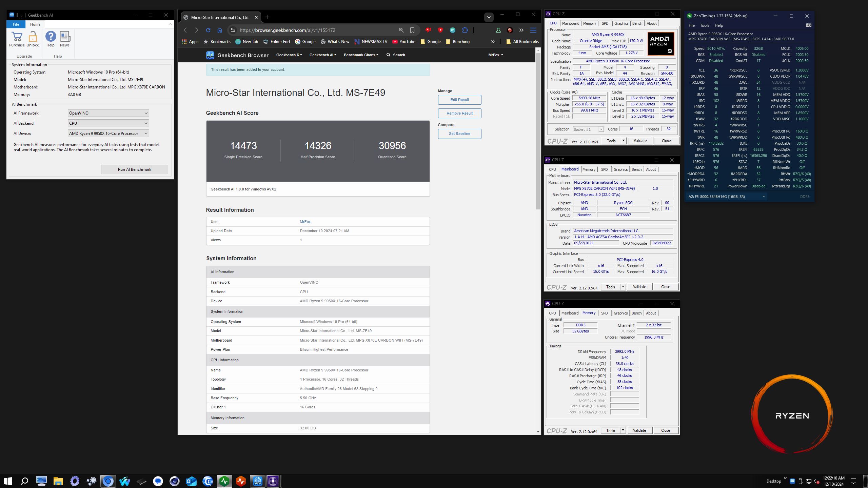The width and height of the screenshot is (868, 488).
Task: Click Search in Geekbench Browser navbar
Action: pyautogui.click(x=396, y=55)
